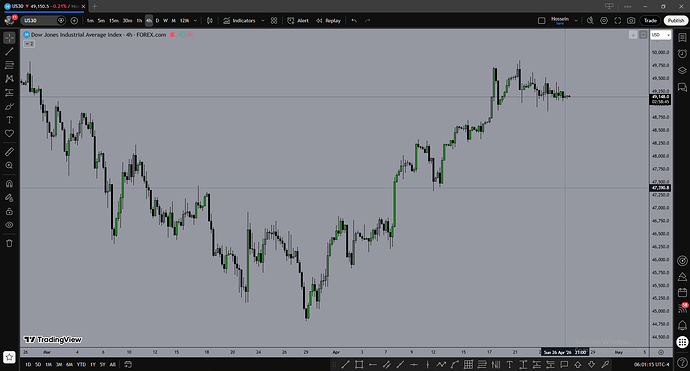
Task: Select the ruler measure tool
Action: pos(9,152)
